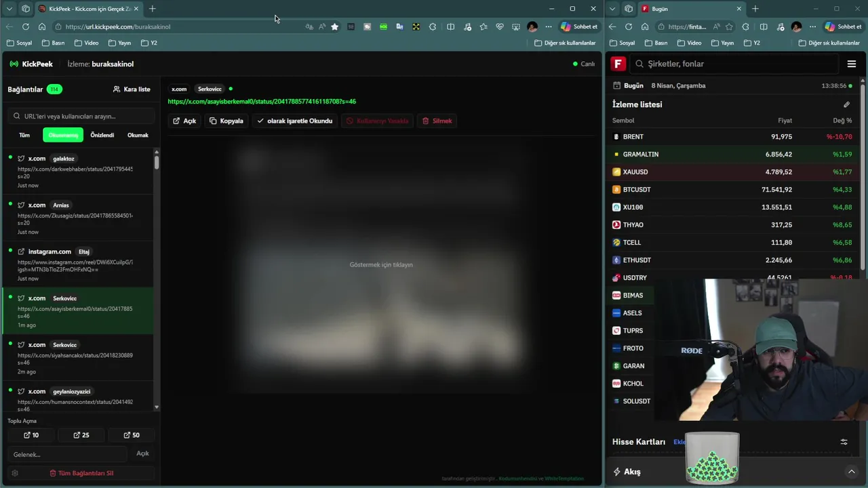This screenshot has height=488, width=868.
Task: Open the BTCUSDT watchlist row
Action: [732, 189]
